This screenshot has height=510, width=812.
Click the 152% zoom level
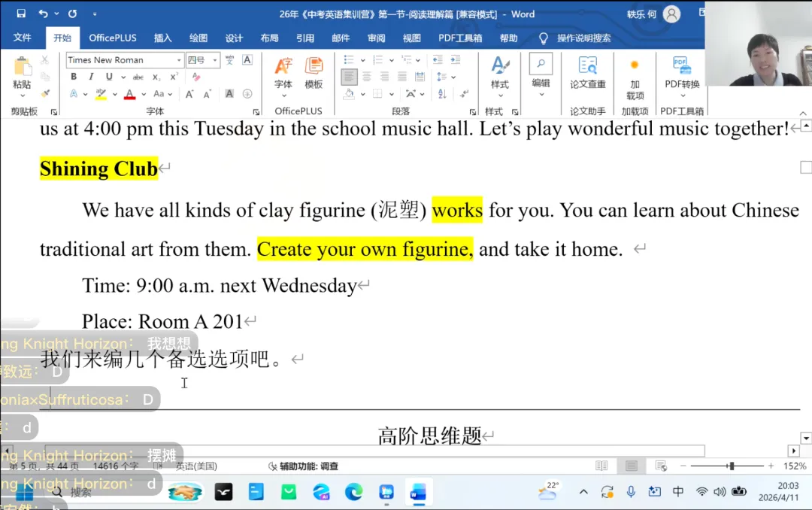point(795,466)
